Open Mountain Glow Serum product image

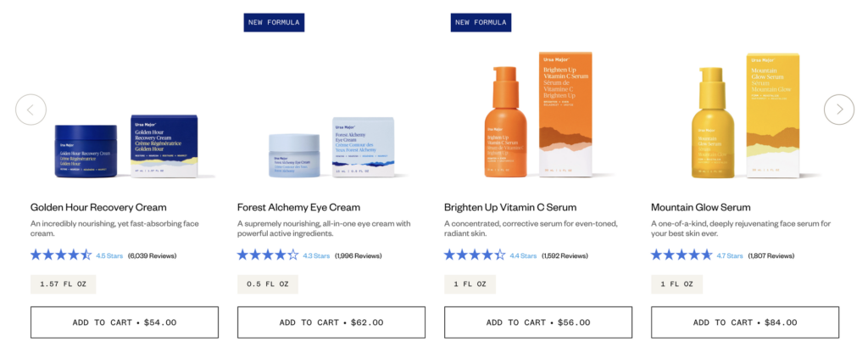pos(745,115)
